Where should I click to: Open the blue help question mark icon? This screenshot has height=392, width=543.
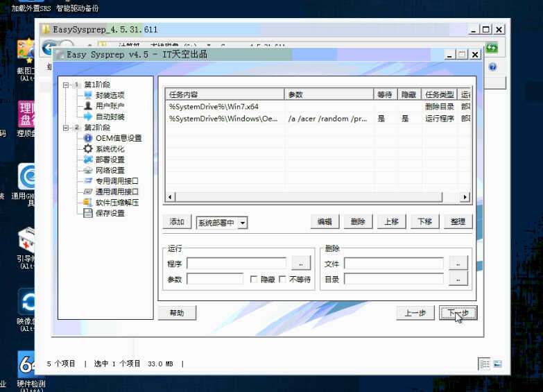tap(493, 67)
